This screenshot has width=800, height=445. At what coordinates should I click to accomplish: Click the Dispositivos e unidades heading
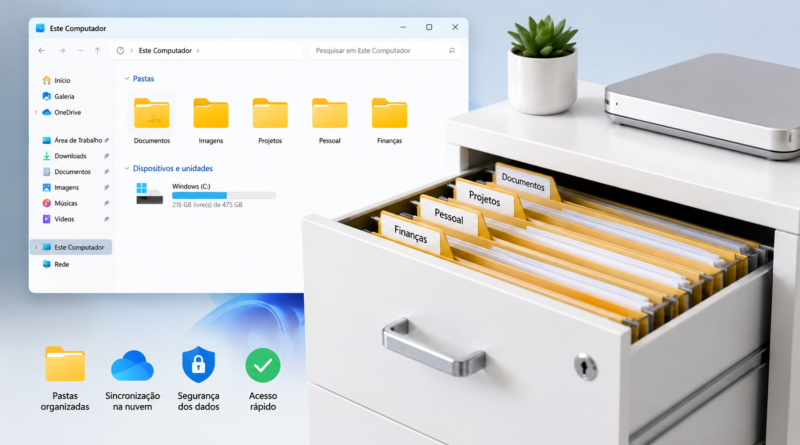[x=172, y=168]
